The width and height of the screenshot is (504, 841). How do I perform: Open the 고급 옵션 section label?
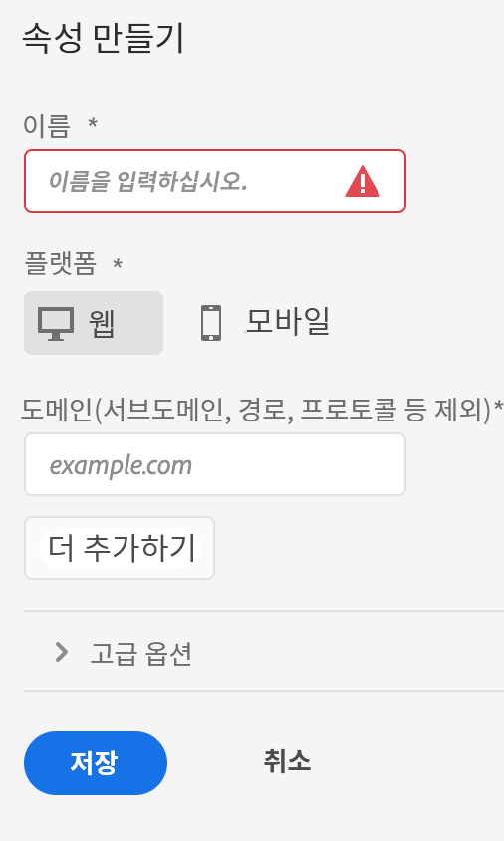click(x=141, y=654)
